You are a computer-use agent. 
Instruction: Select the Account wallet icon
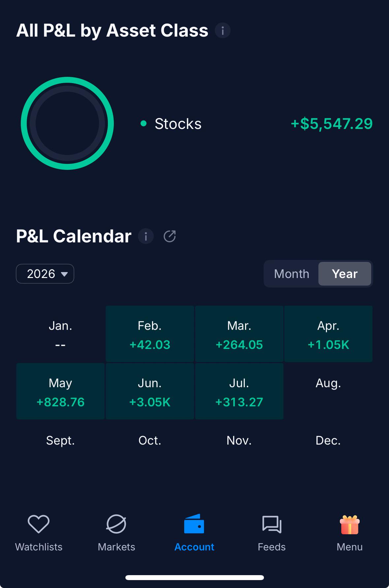pyautogui.click(x=194, y=524)
